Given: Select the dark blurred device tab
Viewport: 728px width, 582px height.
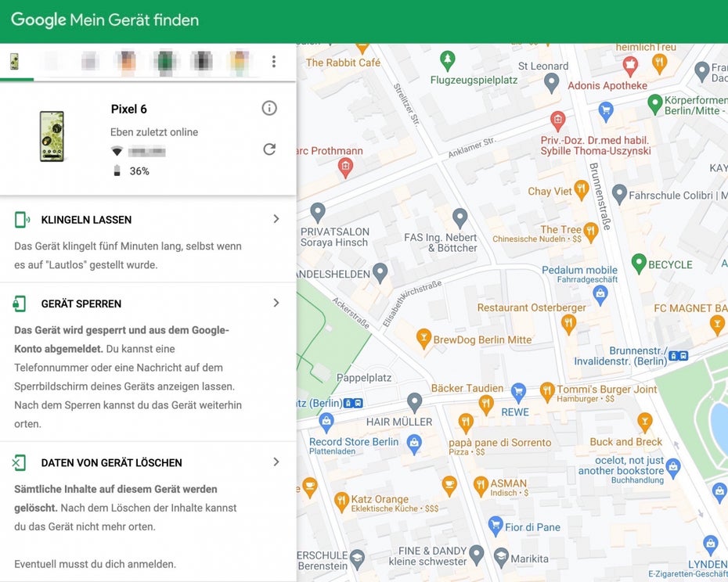Looking at the screenshot, I should click(x=202, y=61).
